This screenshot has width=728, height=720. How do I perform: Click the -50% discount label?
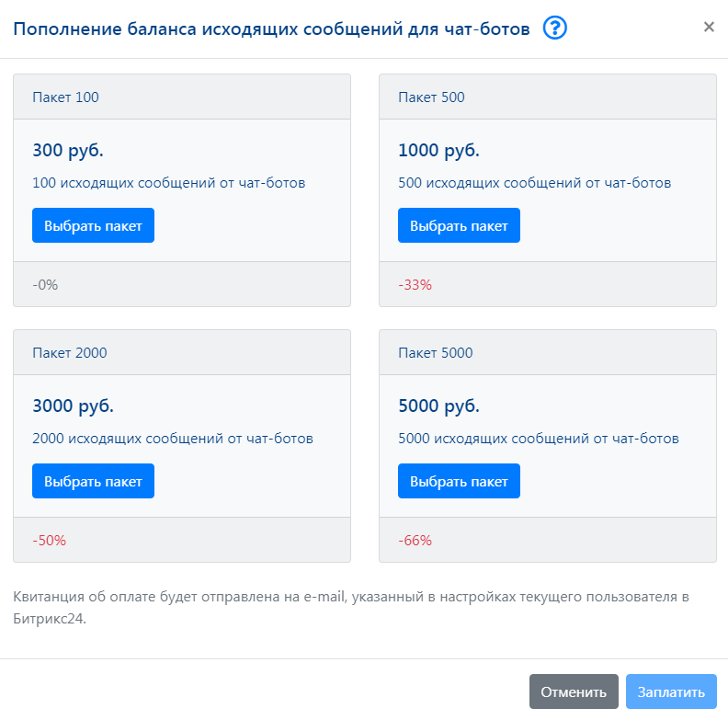click(x=50, y=541)
